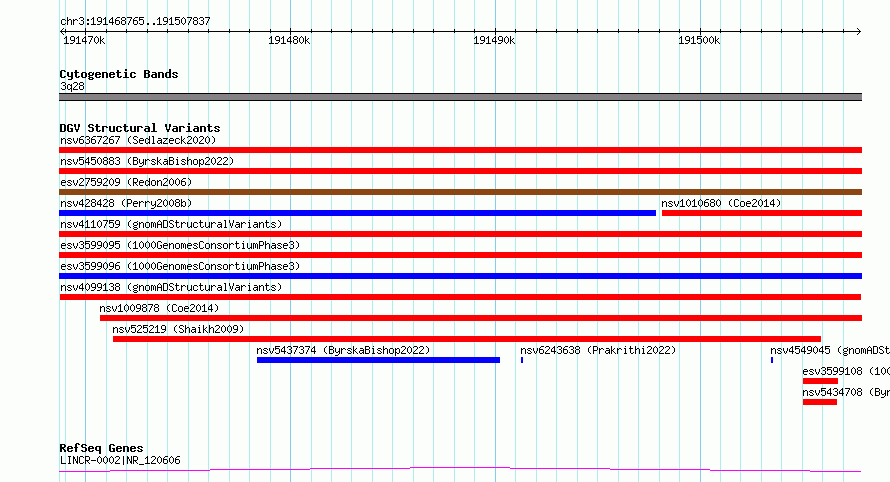The height and width of the screenshot is (482, 890).
Task: Select the gray 3q28 cytogenetic band bar
Action: click(x=460, y=97)
